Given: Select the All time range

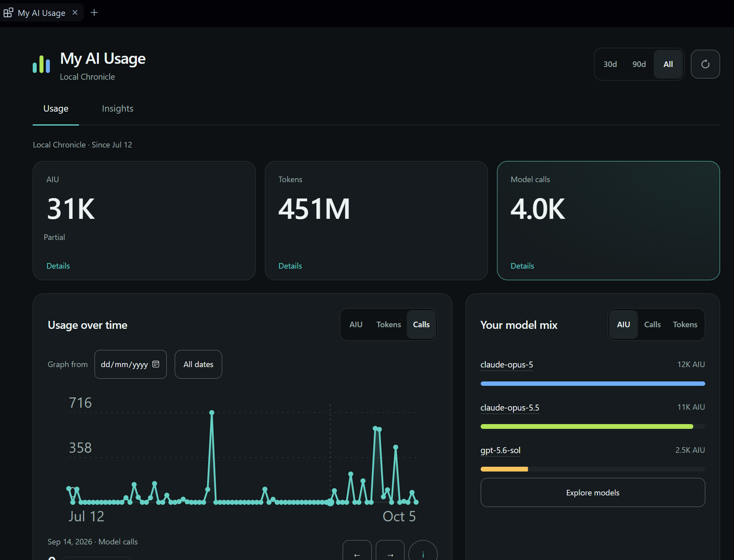Looking at the screenshot, I should click(x=668, y=64).
